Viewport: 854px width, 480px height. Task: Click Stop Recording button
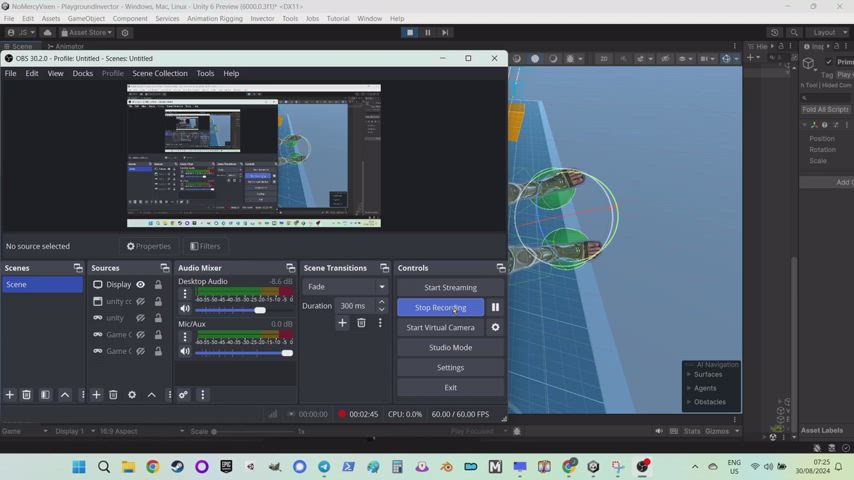coord(441,307)
